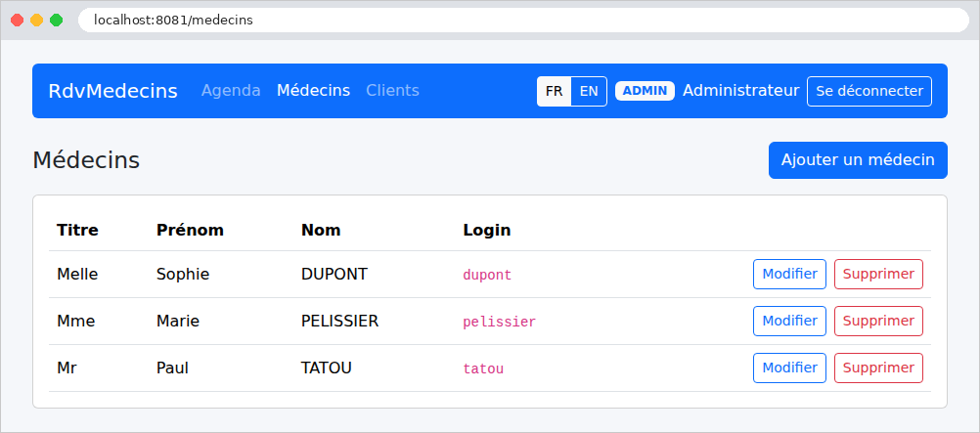Delete doctor Paul TATOU
980x433 pixels.
tap(878, 368)
